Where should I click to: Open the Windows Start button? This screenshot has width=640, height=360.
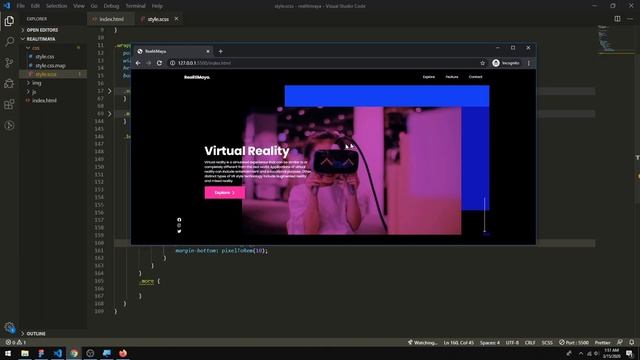[8, 353]
